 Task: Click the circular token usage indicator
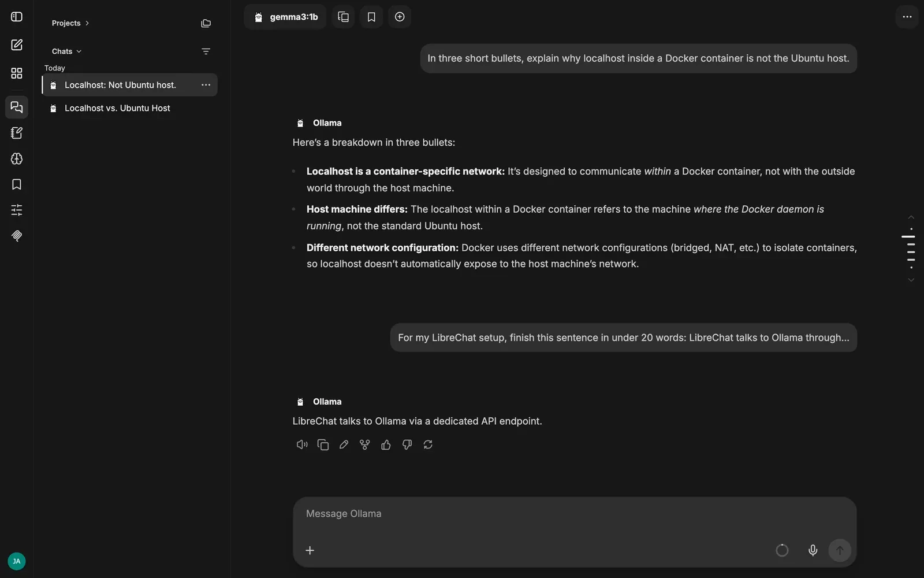coord(782,550)
